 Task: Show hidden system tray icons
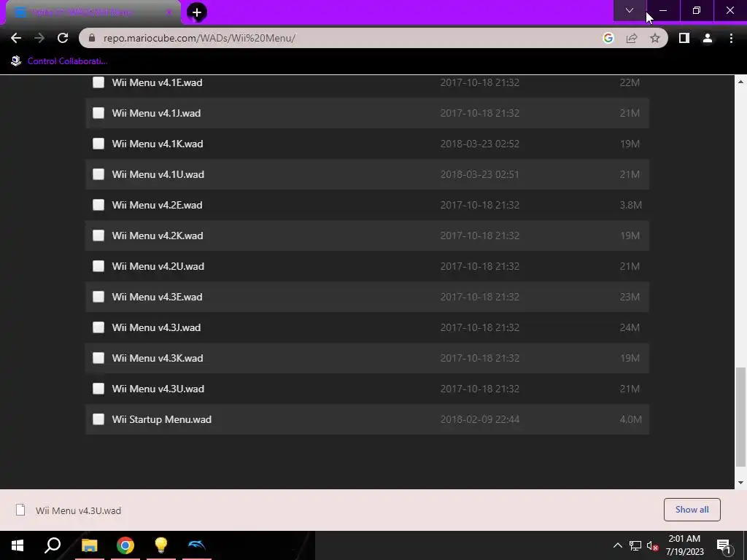point(617,545)
